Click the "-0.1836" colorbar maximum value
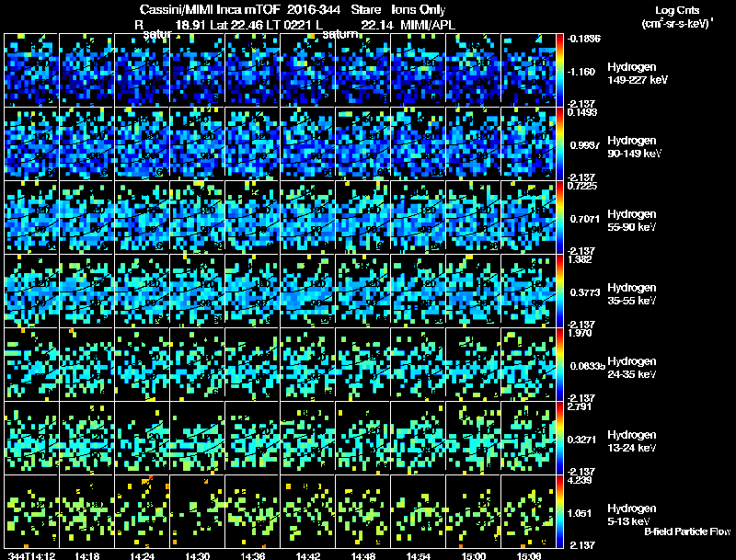The image size is (736, 560). click(x=584, y=39)
